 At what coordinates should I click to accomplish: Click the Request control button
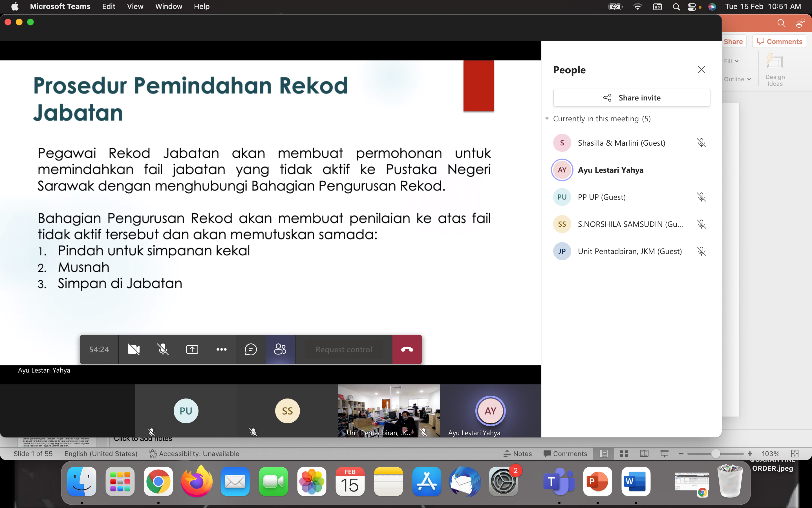pos(344,349)
